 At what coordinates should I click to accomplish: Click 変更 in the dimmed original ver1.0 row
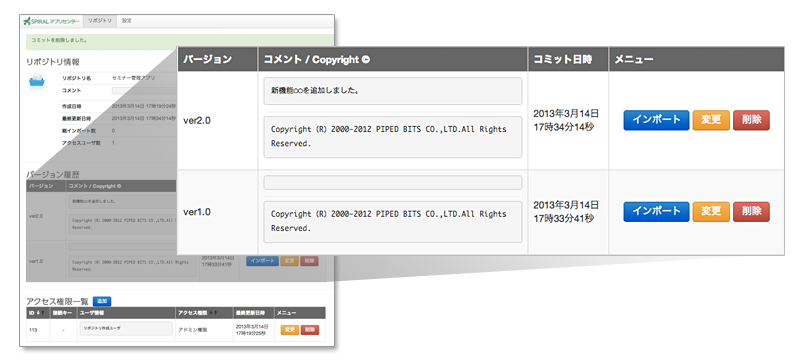[x=289, y=261]
